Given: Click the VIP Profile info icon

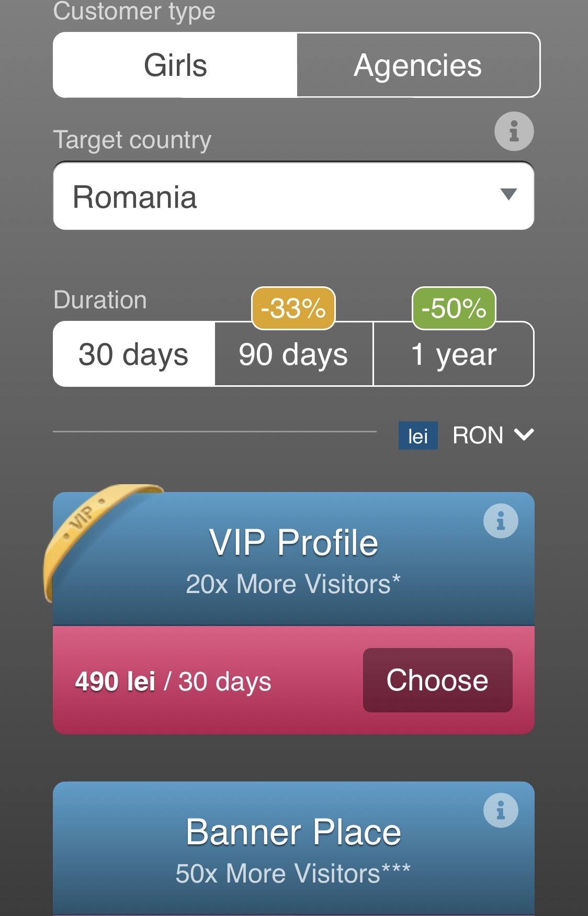Looking at the screenshot, I should point(501,521).
